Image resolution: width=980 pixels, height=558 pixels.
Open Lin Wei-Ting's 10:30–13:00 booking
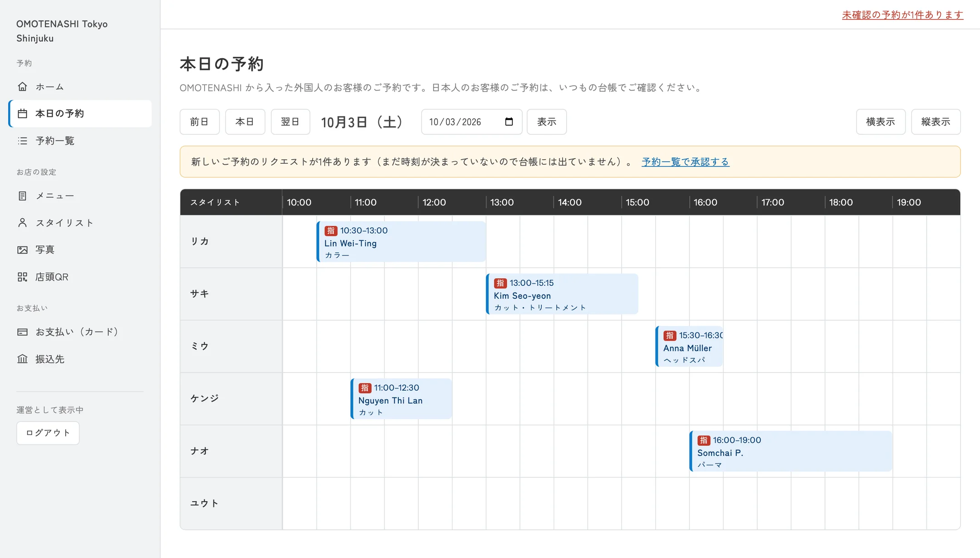click(x=401, y=242)
